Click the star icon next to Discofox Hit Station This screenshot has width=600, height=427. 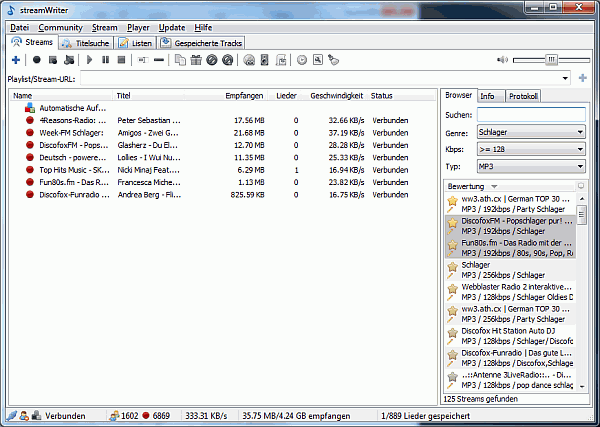click(x=453, y=333)
